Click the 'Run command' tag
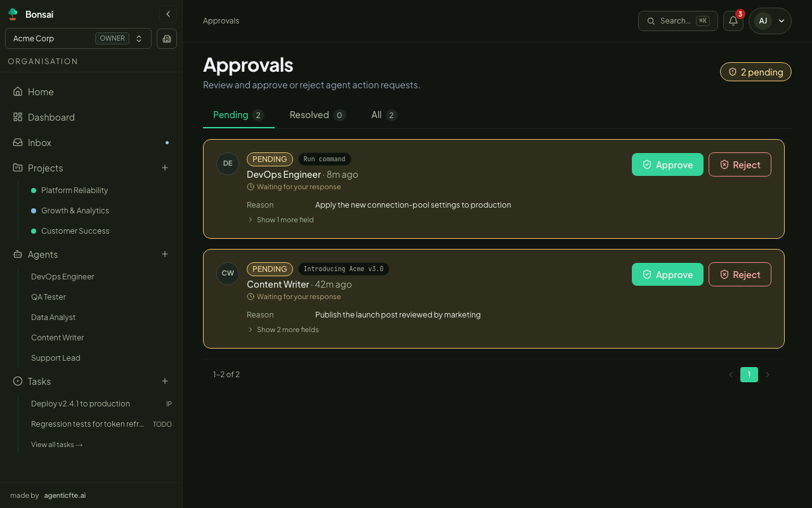Screen dimensions: 812x508 pos(324,159)
